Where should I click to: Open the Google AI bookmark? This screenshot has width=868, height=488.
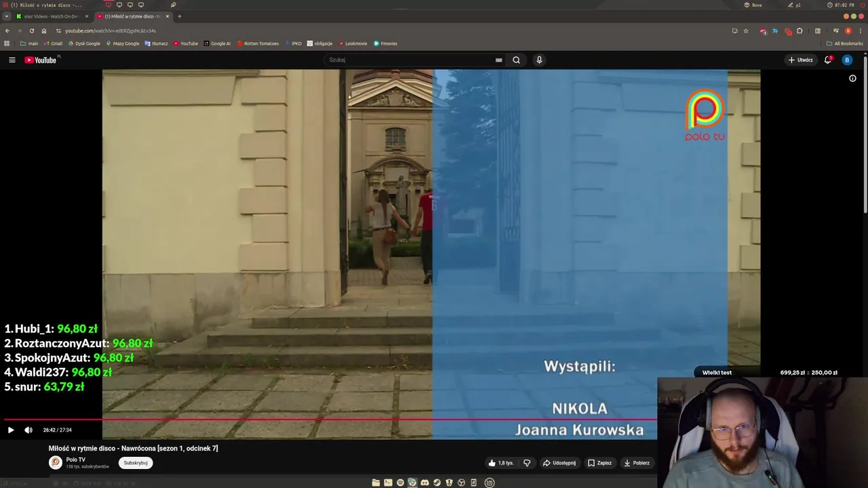point(217,43)
